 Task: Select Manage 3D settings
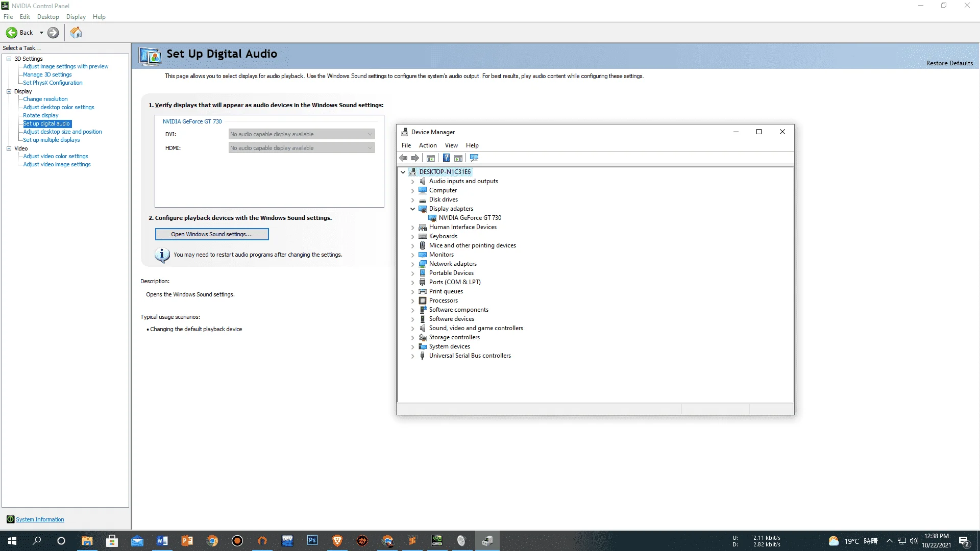pos(47,74)
